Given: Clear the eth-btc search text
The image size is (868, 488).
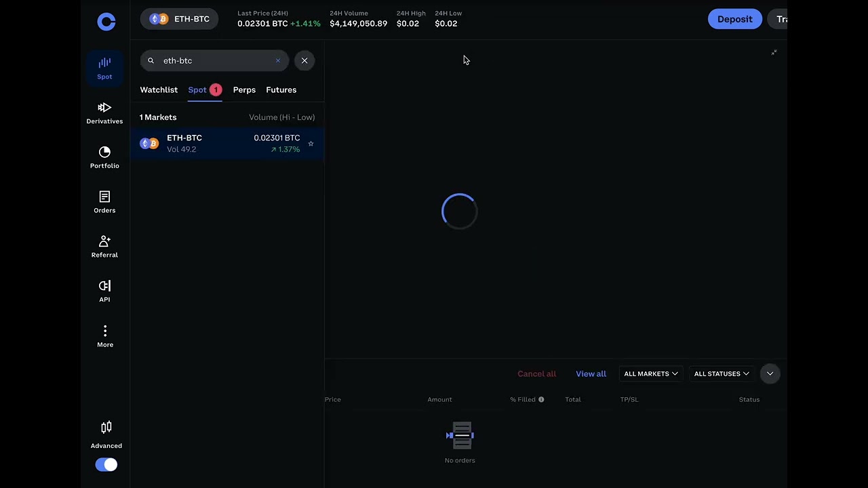Looking at the screenshot, I should pos(277,60).
